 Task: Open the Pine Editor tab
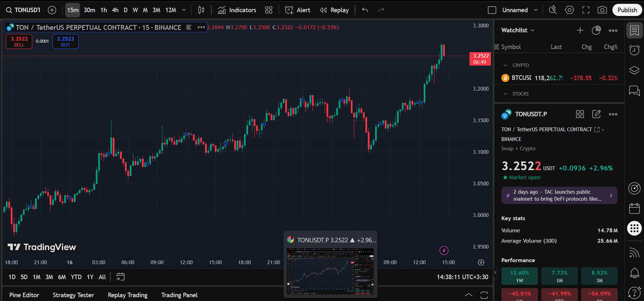point(24,295)
